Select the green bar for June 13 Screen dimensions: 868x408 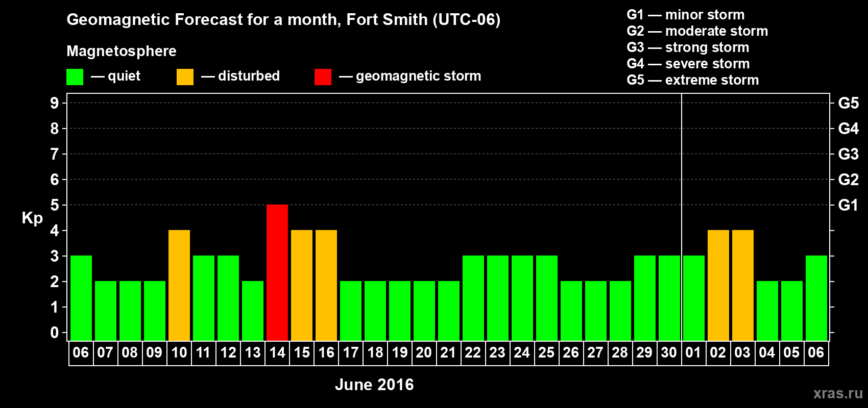click(253, 311)
